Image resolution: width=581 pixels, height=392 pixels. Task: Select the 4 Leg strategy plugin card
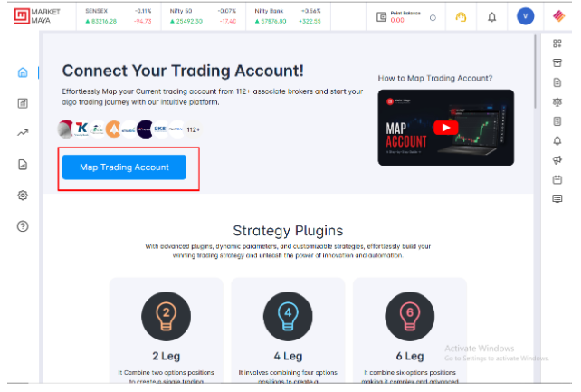pos(288,330)
